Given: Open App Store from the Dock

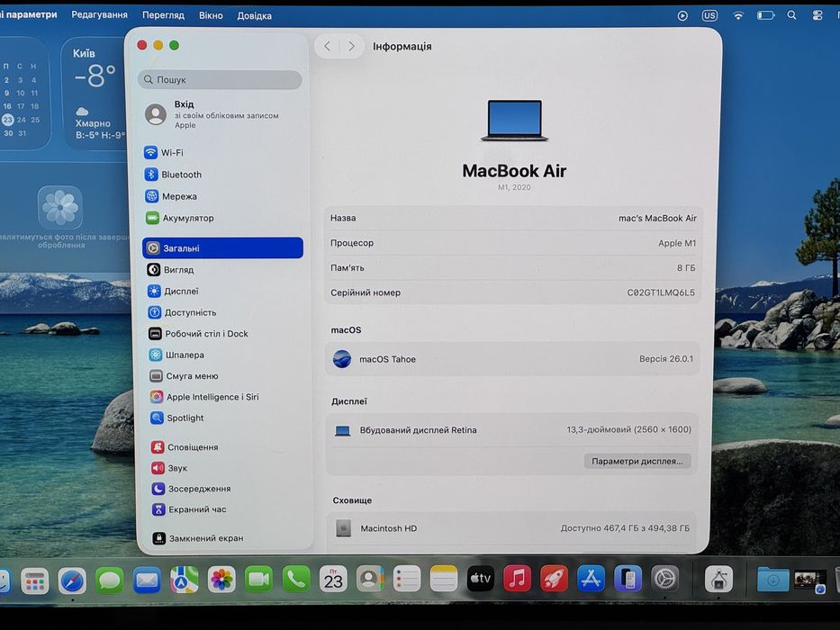Looking at the screenshot, I should tap(591, 579).
